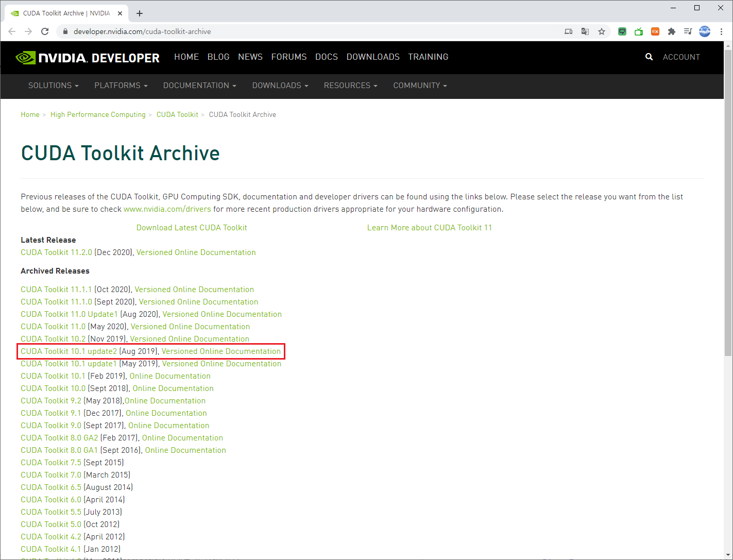The height and width of the screenshot is (560, 733).
Task: Open CUDA Toolkit 10.0 link
Action: point(53,388)
